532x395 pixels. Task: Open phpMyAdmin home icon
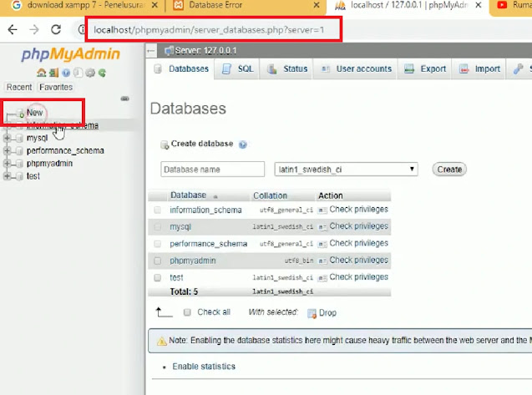(42, 73)
